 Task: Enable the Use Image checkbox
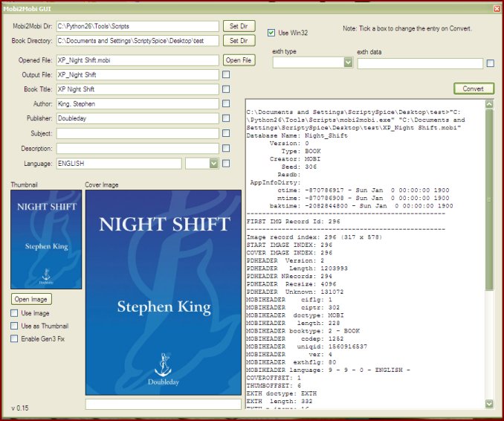[15, 313]
